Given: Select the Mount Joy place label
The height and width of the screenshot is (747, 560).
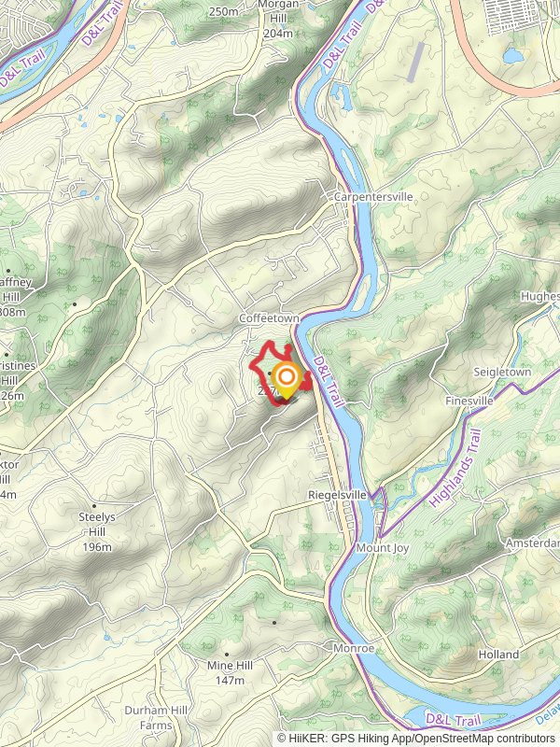Looking at the screenshot, I should 383,548.
